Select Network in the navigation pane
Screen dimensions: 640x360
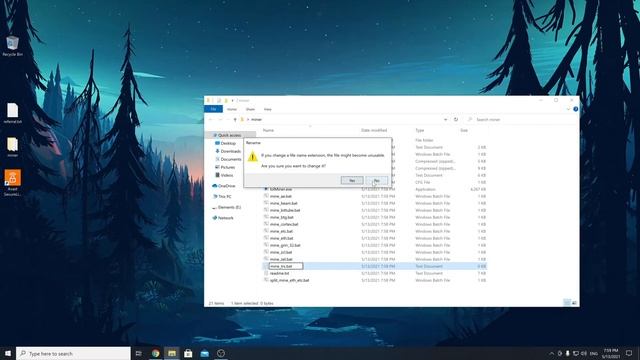pyautogui.click(x=225, y=218)
